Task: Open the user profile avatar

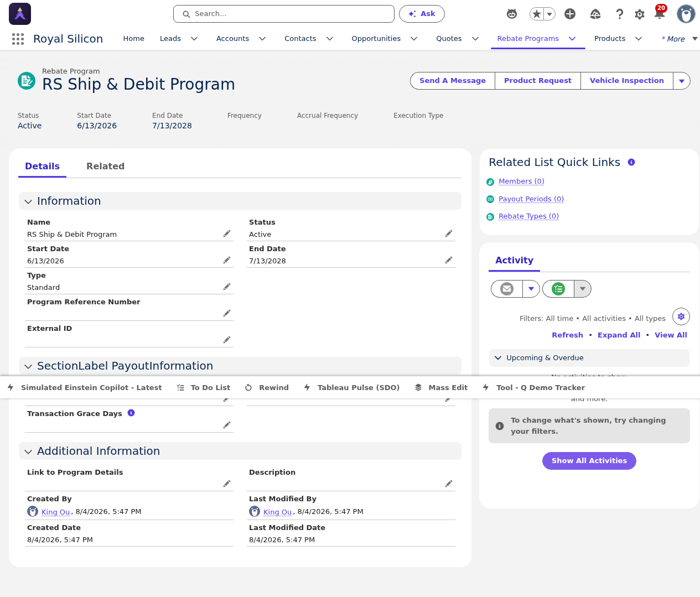Action: [x=686, y=14]
